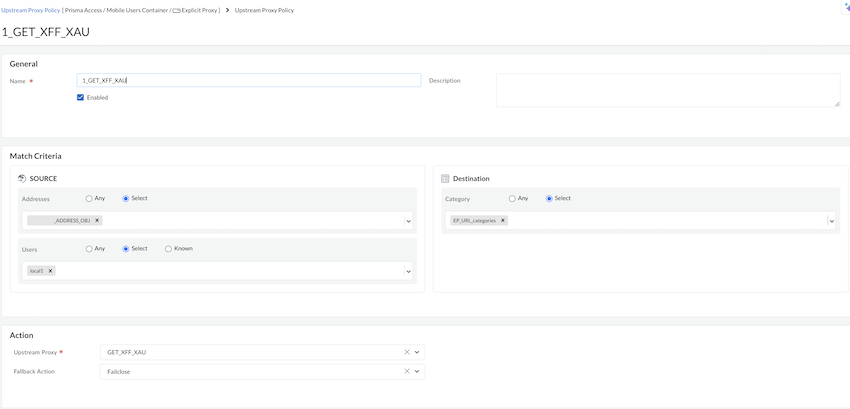Open the Users selection dropdown
Viewport: 850px width, 409px height.
[408, 271]
